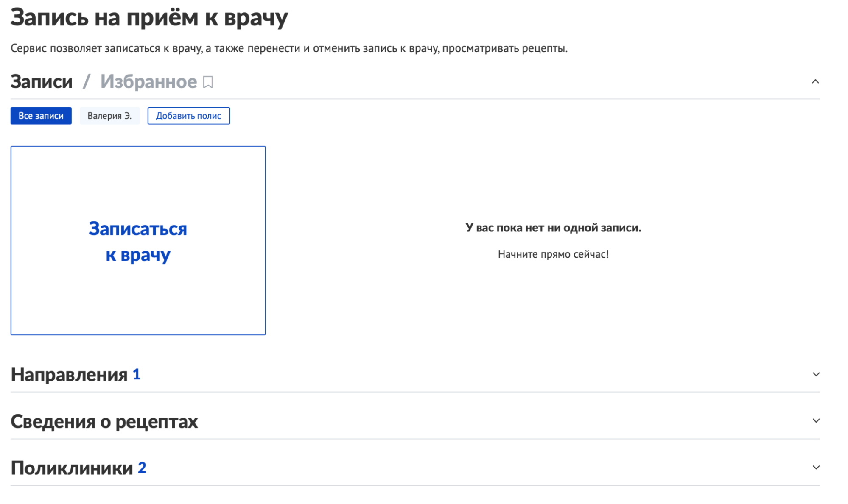Click the 'Начните прямо сейчас!' text

(x=553, y=254)
